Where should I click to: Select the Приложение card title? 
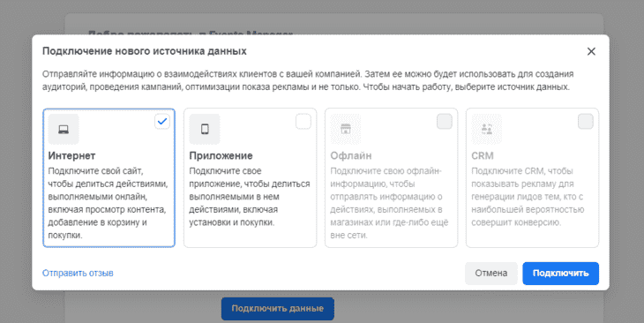pyautogui.click(x=221, y=155)
